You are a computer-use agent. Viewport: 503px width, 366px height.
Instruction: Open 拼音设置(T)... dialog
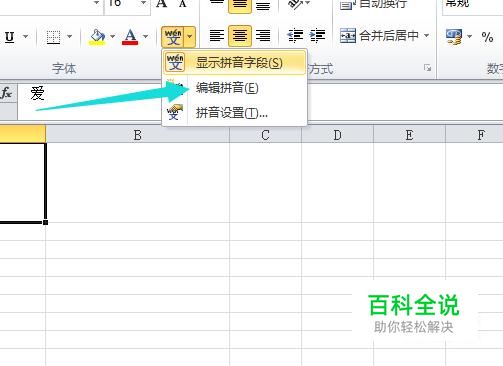coord(234,113)
